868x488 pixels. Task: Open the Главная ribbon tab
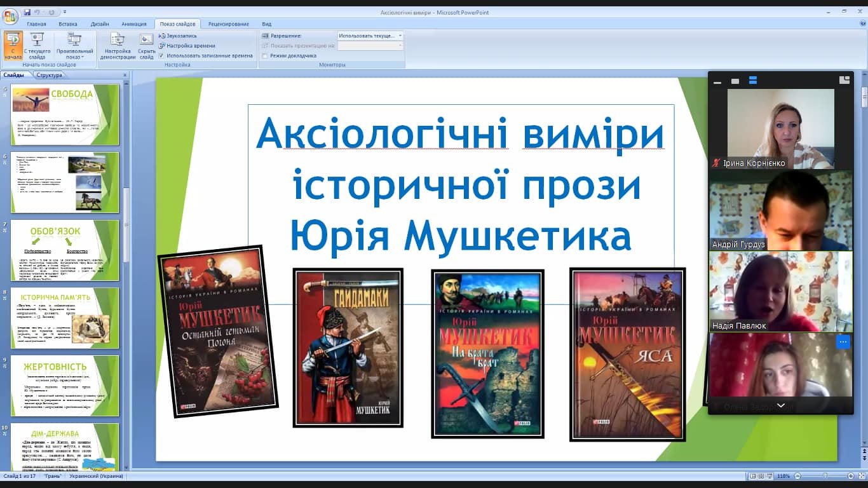pyautogui.click(x=36, y=24)
